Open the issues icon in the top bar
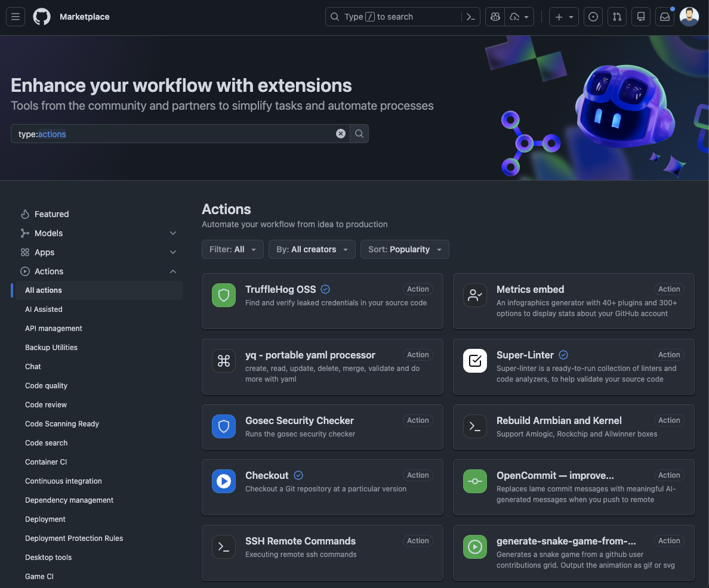Image resolution: width=709 pixels, height=588 pixels. 593,17
